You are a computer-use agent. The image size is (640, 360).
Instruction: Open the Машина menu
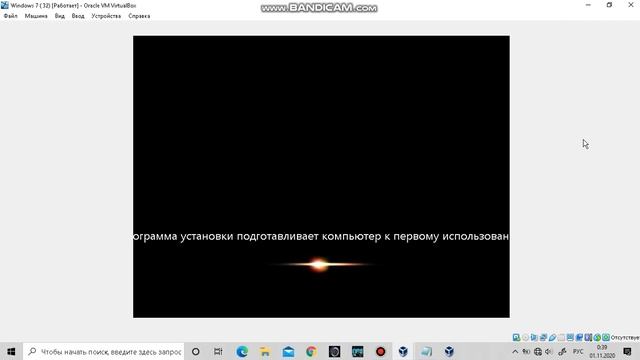tap(36, 16)
